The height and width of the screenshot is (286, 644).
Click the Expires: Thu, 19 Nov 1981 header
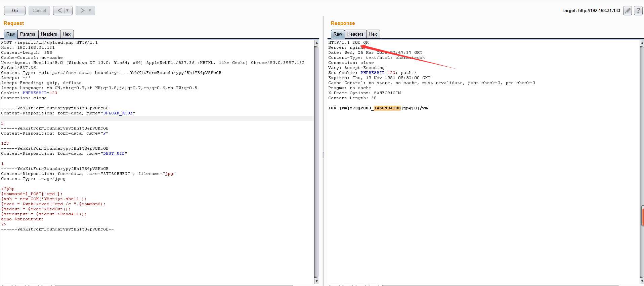[x=379, y=78]
